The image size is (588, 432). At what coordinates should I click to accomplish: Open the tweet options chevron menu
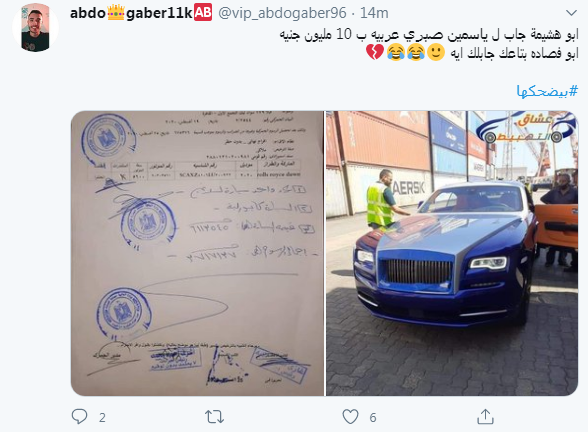click(571, 13)
